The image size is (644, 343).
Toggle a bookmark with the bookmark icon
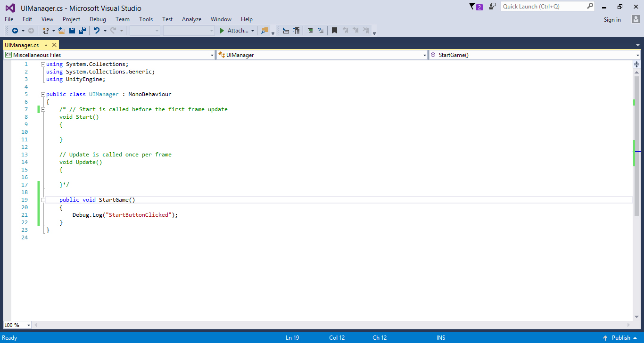tap(334, 31)
